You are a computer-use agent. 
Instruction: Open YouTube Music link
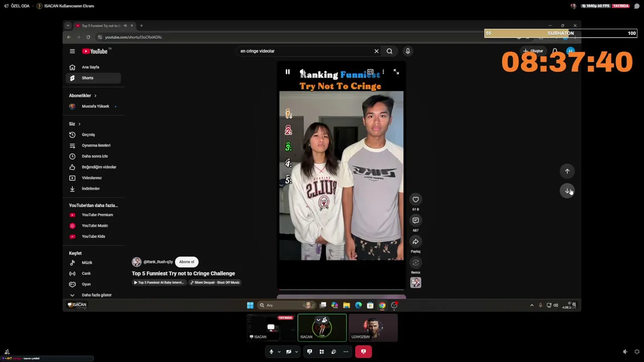point(93,226)
